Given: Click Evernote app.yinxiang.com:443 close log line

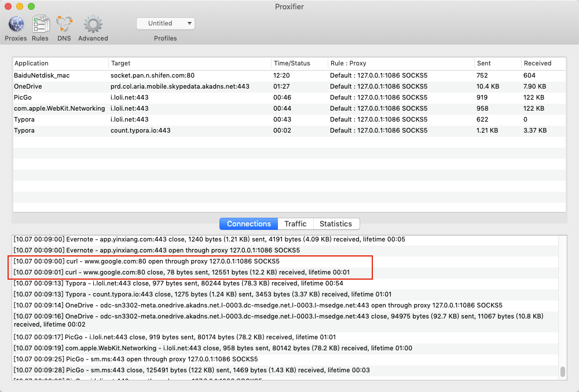Looking at the screenshot, I should (x=285, y=239).
